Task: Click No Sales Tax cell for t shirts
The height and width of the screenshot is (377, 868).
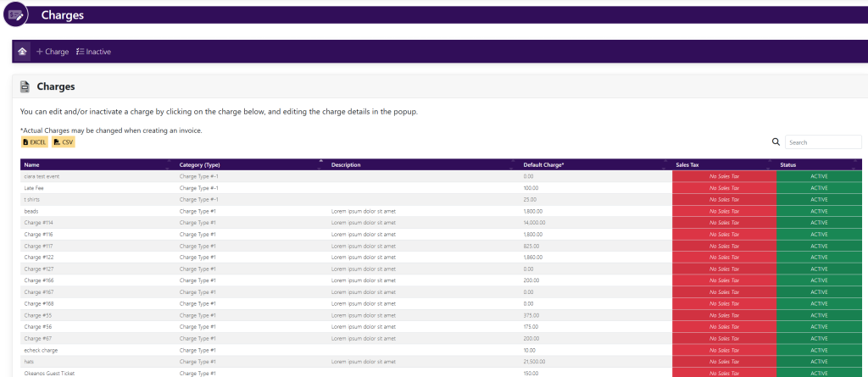Action: [x=724, y=199]
